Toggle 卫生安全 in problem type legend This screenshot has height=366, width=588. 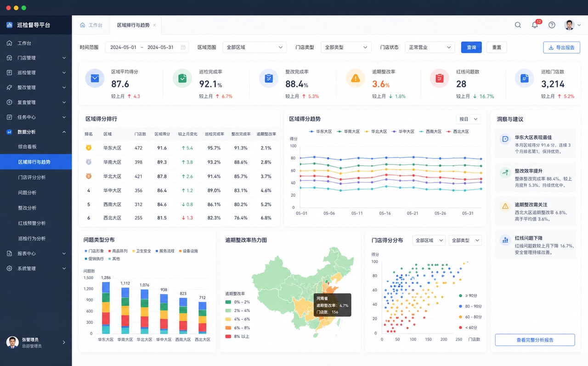coord(141,251)
